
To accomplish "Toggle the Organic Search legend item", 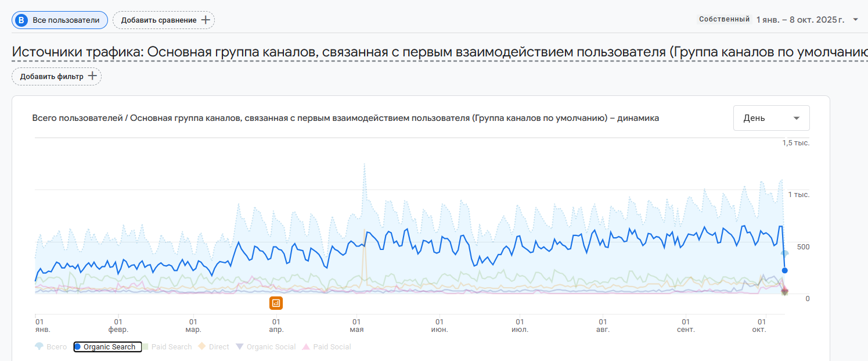I will coord(108,347).
